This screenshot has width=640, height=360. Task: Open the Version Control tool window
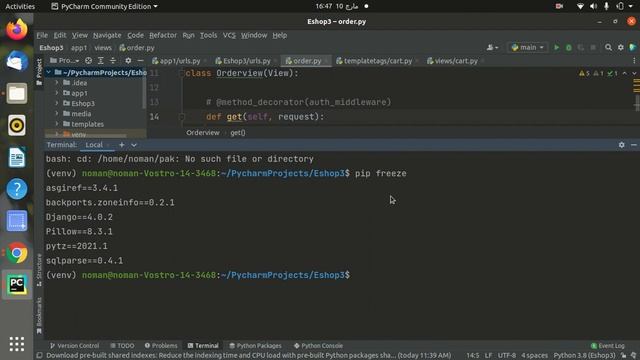click(74, 346)
